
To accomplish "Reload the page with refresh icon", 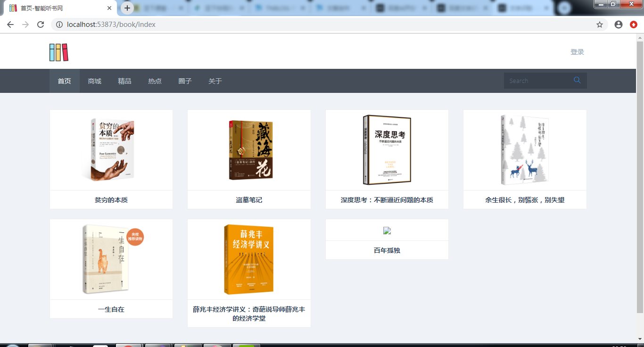I will [41, 25].
